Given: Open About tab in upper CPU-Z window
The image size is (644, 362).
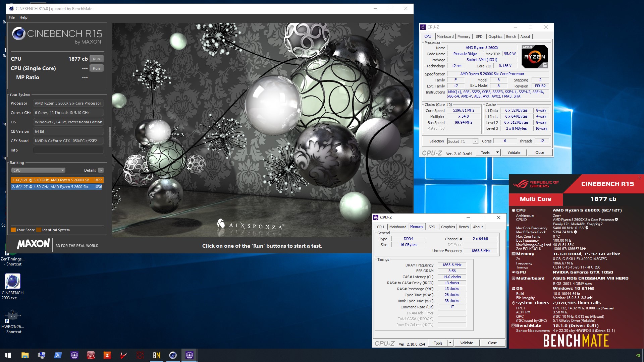Looking at the screenshot, I should 525,37.
